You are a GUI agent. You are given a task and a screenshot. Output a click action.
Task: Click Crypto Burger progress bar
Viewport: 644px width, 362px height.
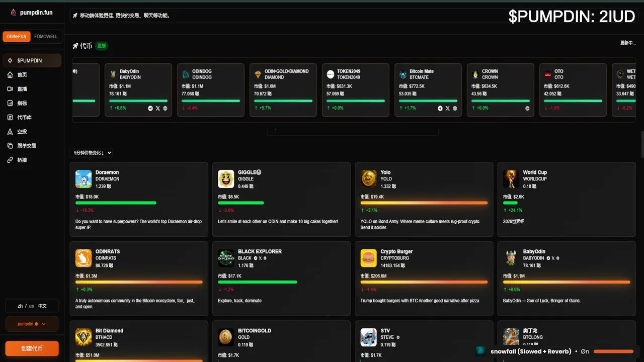[x=424, y=282]
